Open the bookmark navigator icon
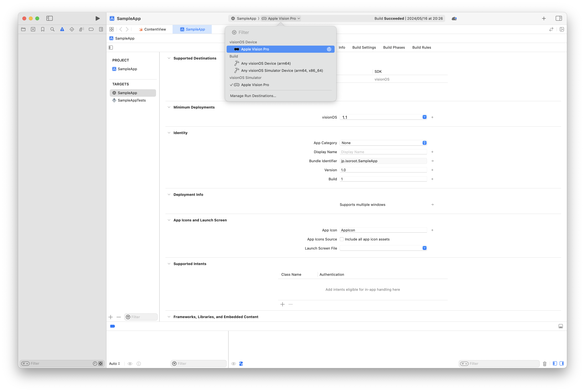 (x=43, y=29)
